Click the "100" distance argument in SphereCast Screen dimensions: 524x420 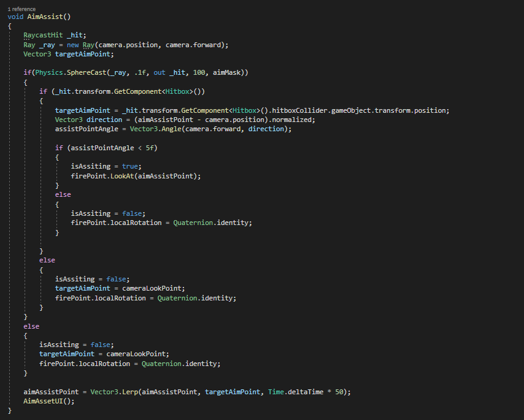pos(199,72)
